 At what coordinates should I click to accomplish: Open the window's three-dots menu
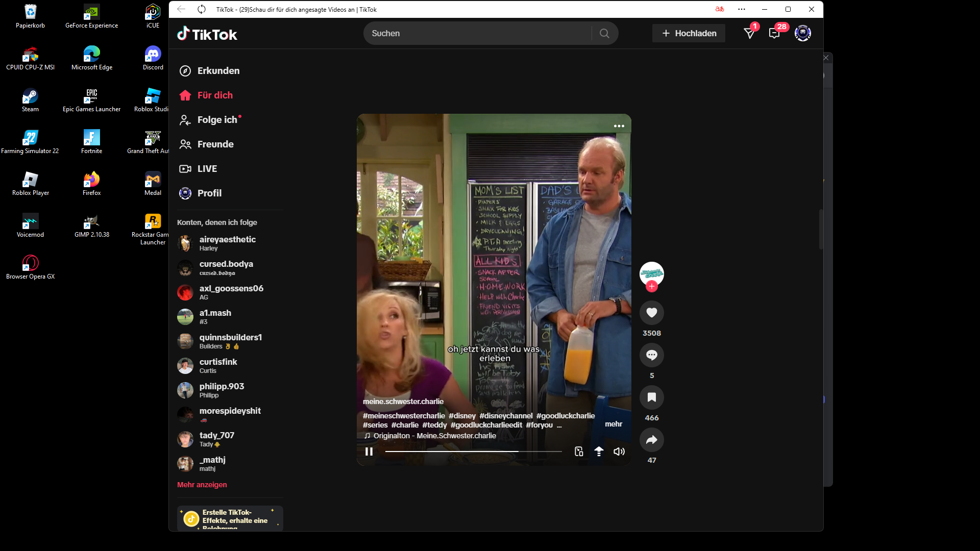pyautogui.click(x=742, y=9)
